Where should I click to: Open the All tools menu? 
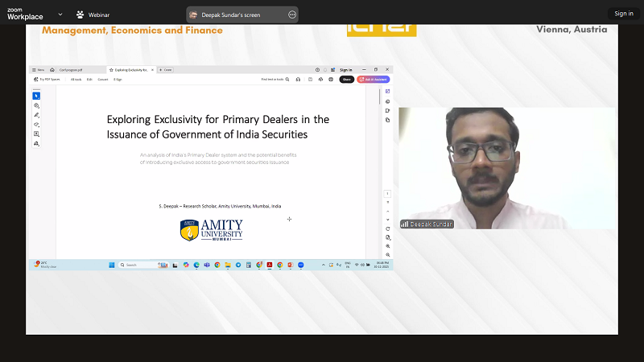(76, 80)
